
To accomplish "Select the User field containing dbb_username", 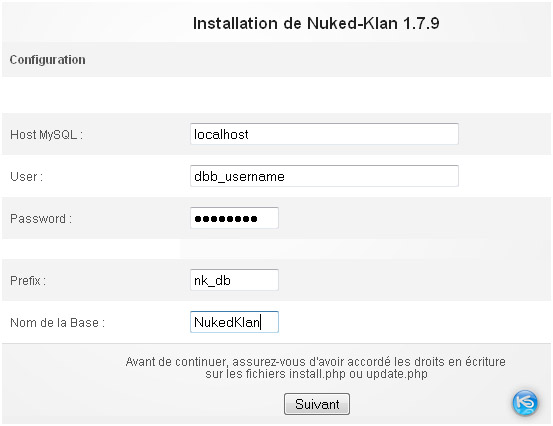I will tap(324, 176).
